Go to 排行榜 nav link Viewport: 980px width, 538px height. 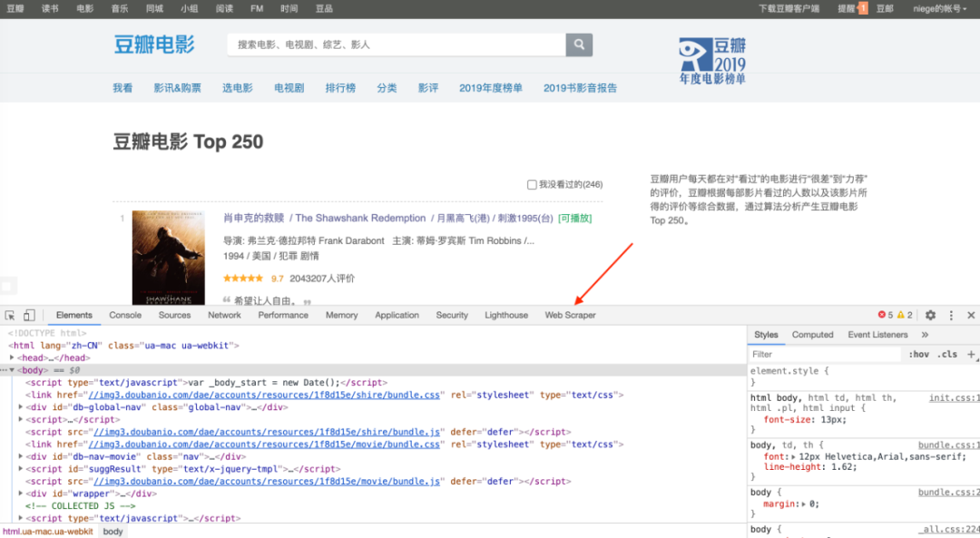click(340, 88)
